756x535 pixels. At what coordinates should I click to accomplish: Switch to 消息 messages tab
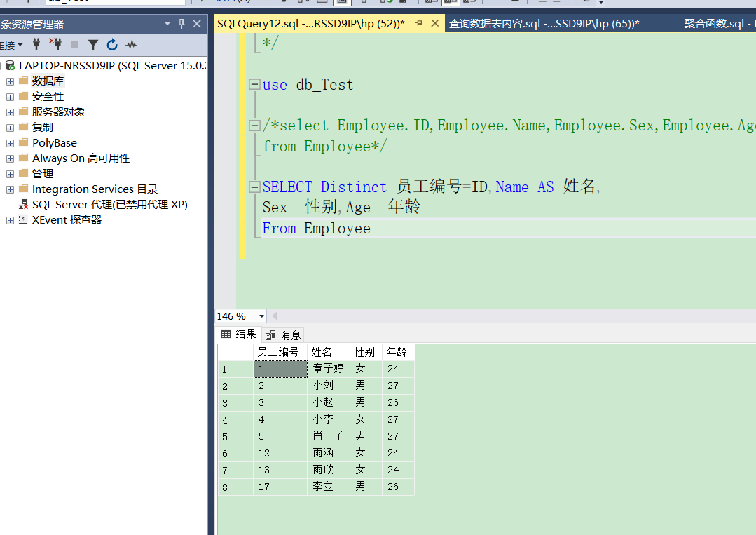tap(284, 334)
